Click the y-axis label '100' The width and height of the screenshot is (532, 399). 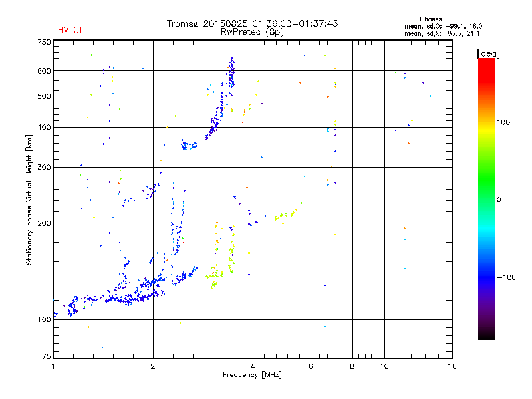pyautogui.click(x=44, y=320)
